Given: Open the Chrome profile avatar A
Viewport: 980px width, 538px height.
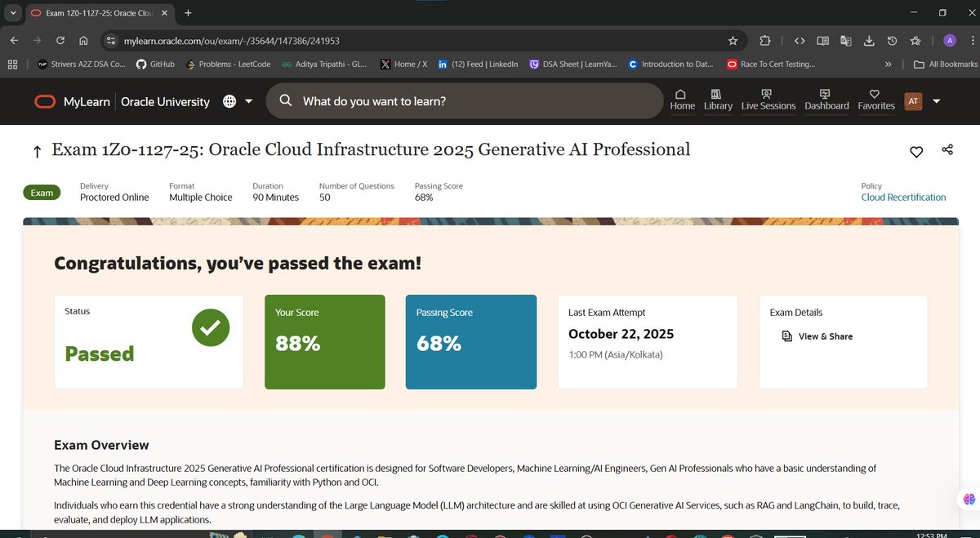Looking at the screenshot, I should (950, 41).
